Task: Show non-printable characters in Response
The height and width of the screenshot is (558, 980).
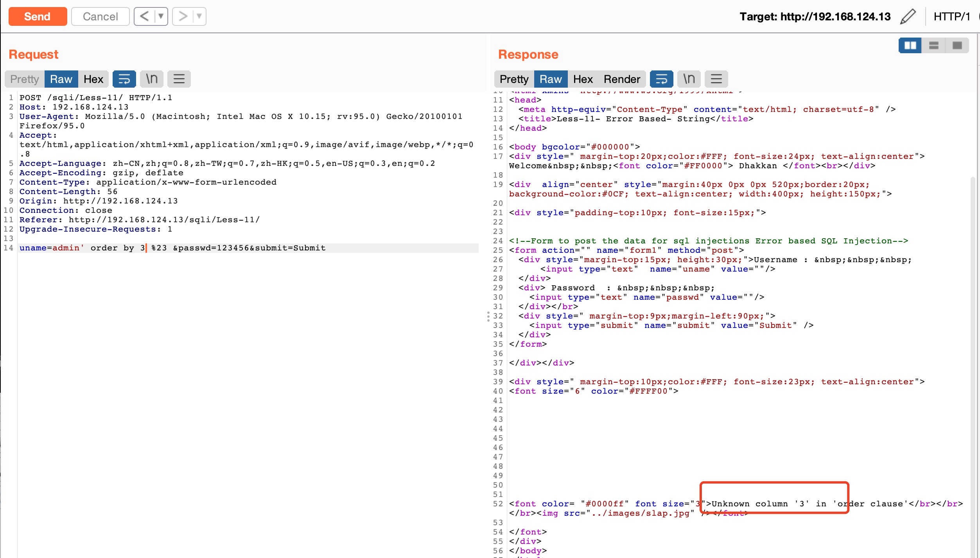Action: coord(689,79)
